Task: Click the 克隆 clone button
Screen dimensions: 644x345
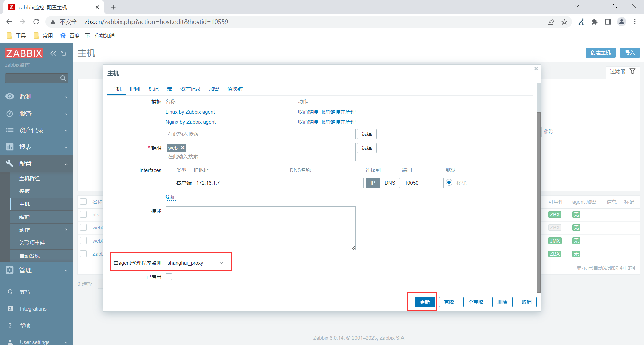Action: (449, 302)
